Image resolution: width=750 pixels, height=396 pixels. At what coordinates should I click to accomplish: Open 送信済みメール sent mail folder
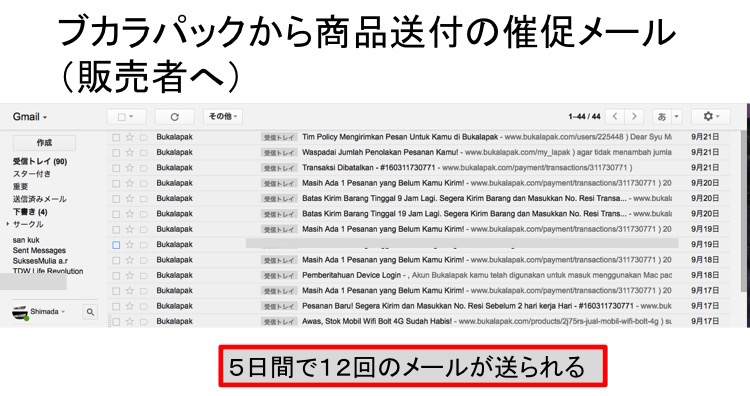point(39,198)
